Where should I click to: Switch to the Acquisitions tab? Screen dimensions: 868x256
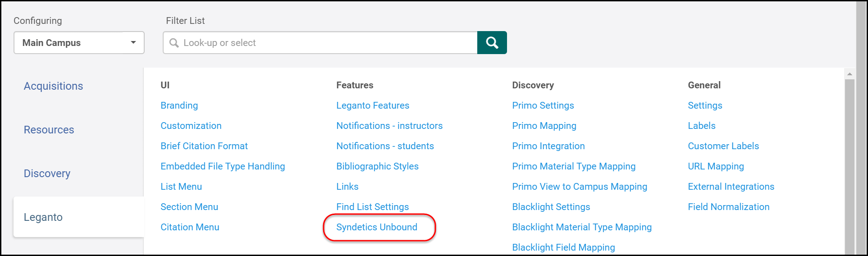[53, 86]
